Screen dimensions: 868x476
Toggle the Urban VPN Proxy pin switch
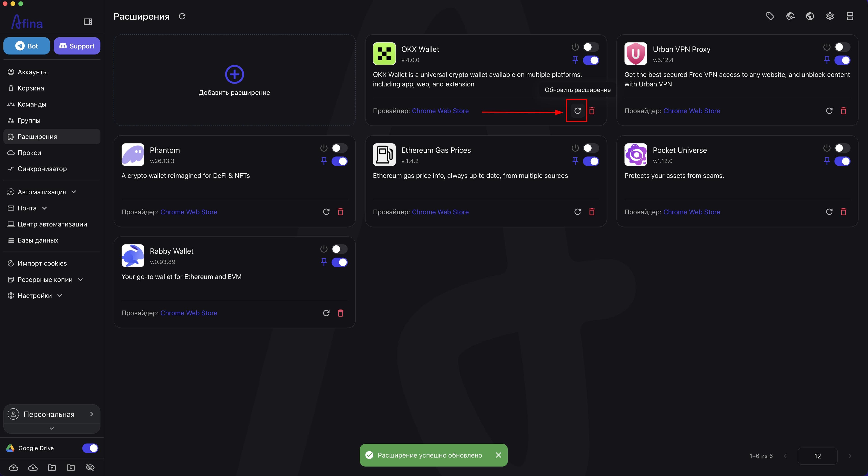point(842,60)
